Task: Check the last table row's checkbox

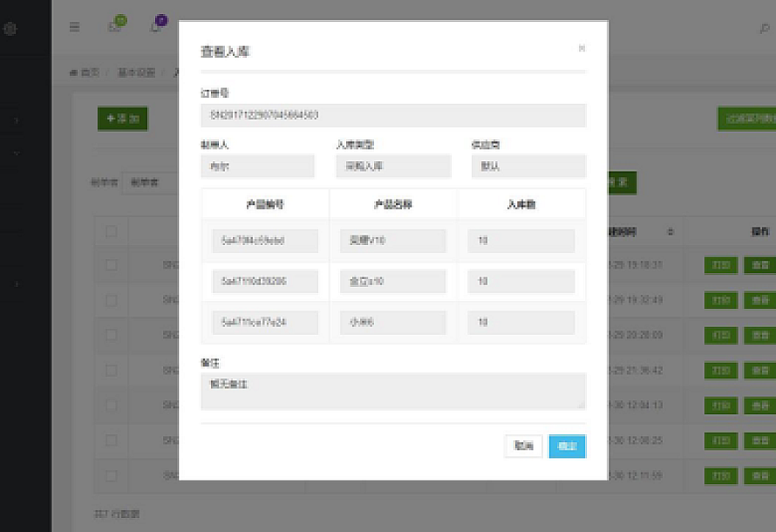Action: 111,475
